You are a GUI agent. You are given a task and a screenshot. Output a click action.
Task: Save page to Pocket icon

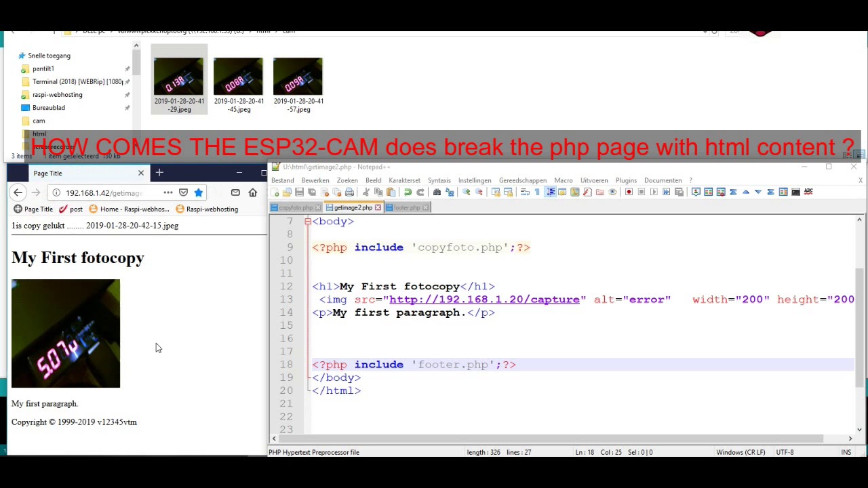(x=183, y=192)
